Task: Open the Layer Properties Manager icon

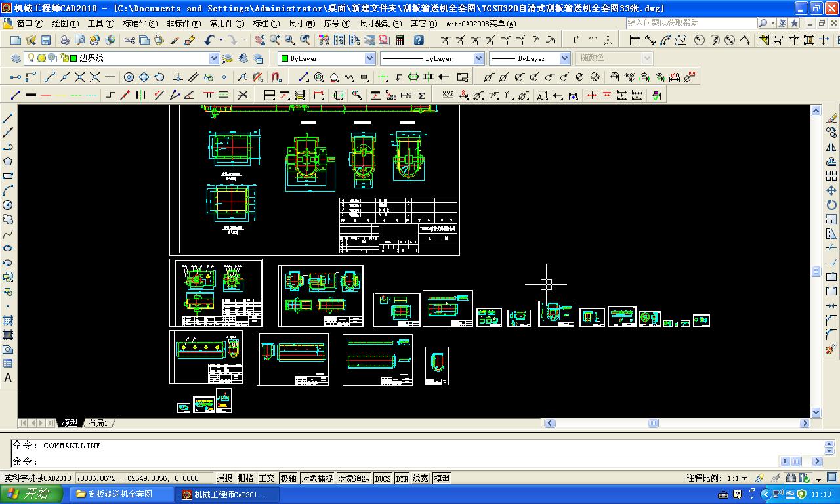Action: pos(16,58)
